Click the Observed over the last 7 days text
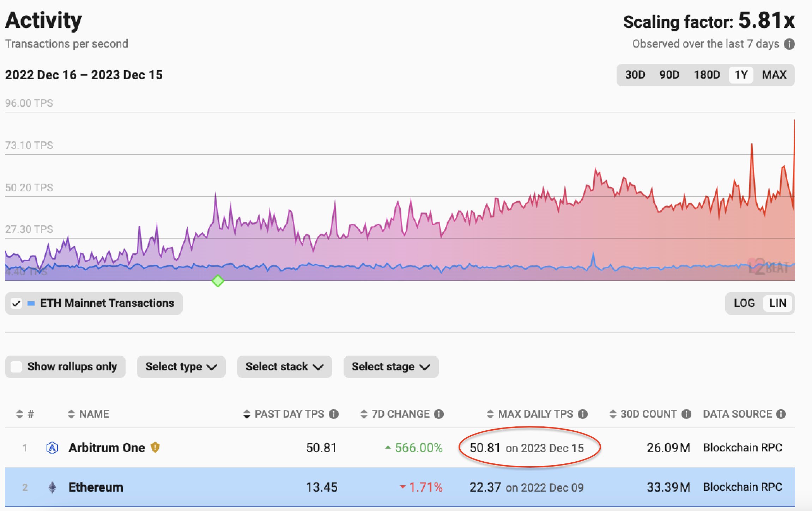 coord(705,44)
